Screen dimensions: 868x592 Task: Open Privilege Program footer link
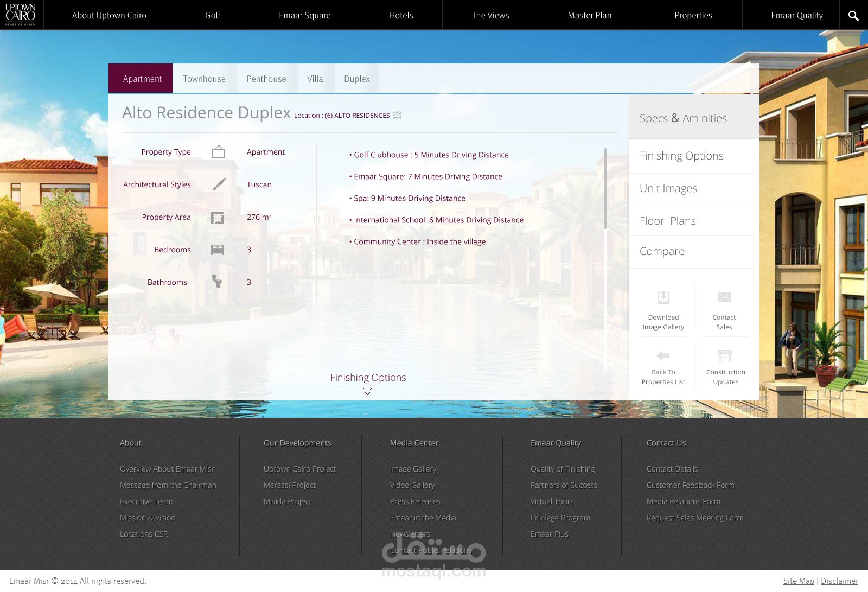click(560, 518)
